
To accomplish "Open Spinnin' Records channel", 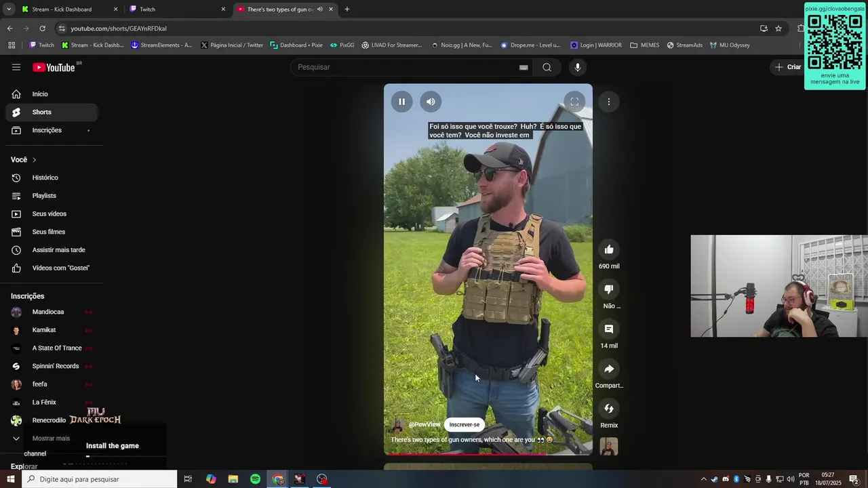I will click(x=52, y=366).
